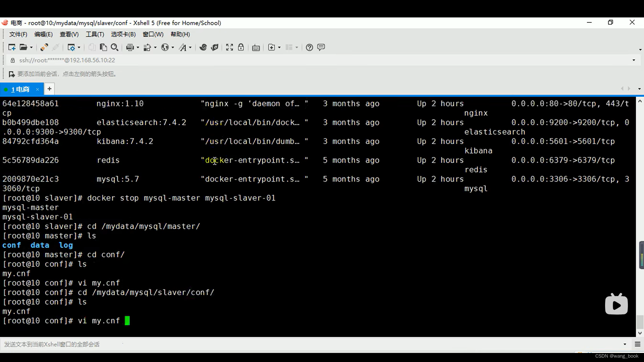Click the grayed Copy icon
The height and width of the screenshot is (362, 644).
point(92,47)
